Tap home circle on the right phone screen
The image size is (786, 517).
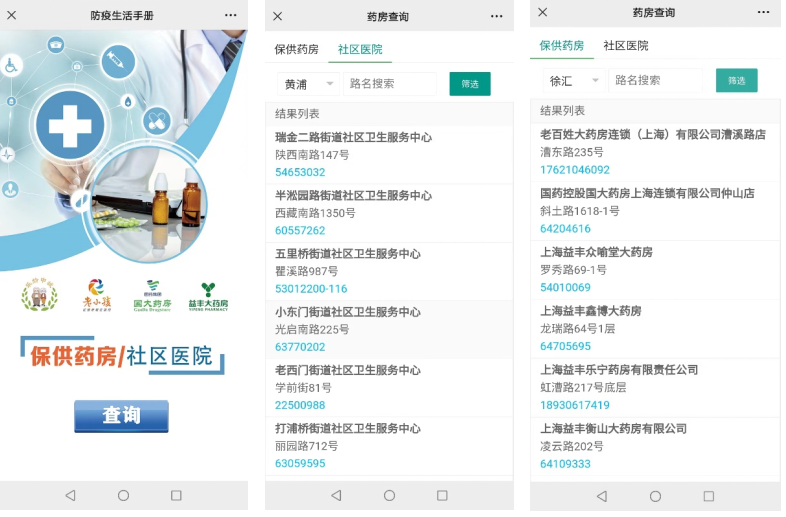(x=655, y=496)
